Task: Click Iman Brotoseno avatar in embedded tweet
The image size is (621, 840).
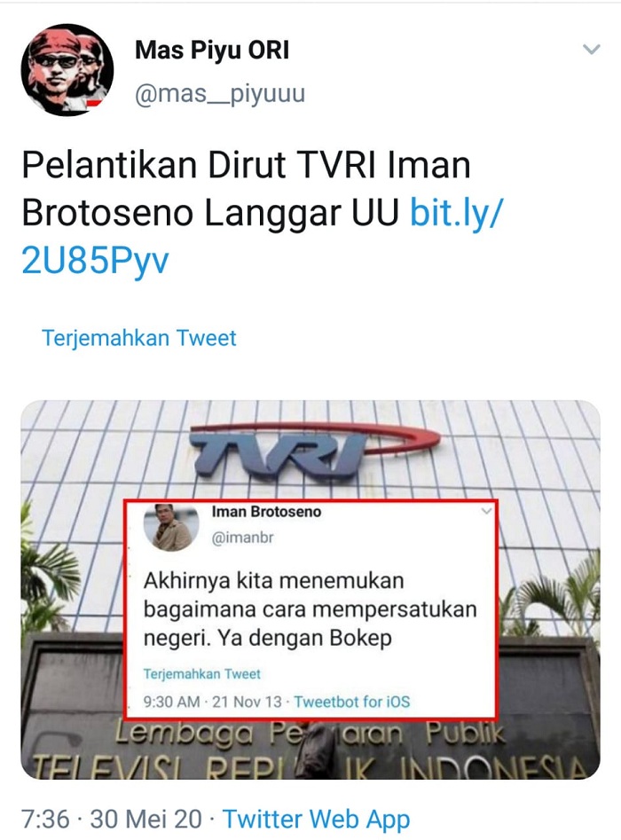Action: (171, 527)
